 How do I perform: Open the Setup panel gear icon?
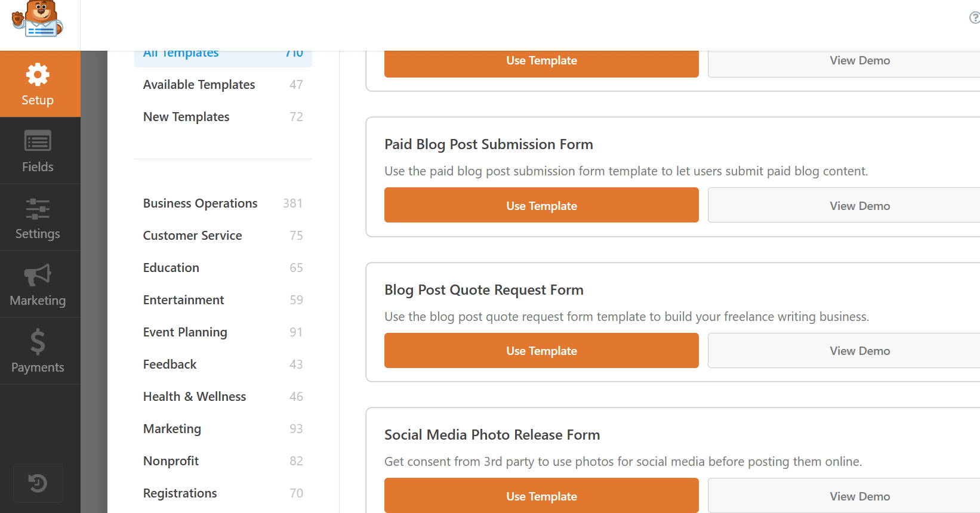(x=38, y=75)
